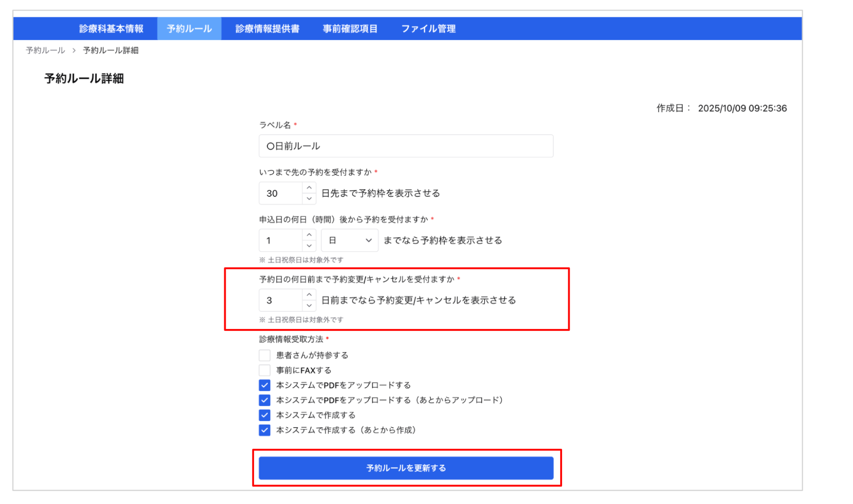Screen dimensions: 853x504
Task: Uncheck 本システムで作成する（あとから作成） checkbox
Action: (265, 430)
